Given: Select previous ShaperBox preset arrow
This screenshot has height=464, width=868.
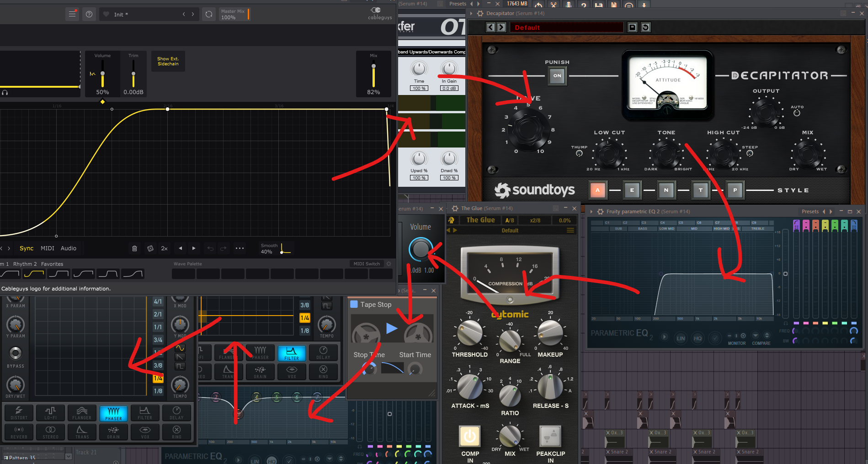Looking at the screenshot, I should (184, 14).
